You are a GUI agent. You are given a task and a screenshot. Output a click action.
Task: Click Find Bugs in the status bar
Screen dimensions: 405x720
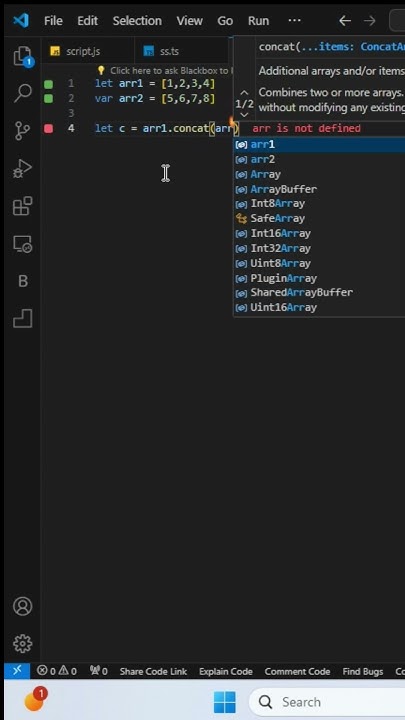click(x=363, y=671)
